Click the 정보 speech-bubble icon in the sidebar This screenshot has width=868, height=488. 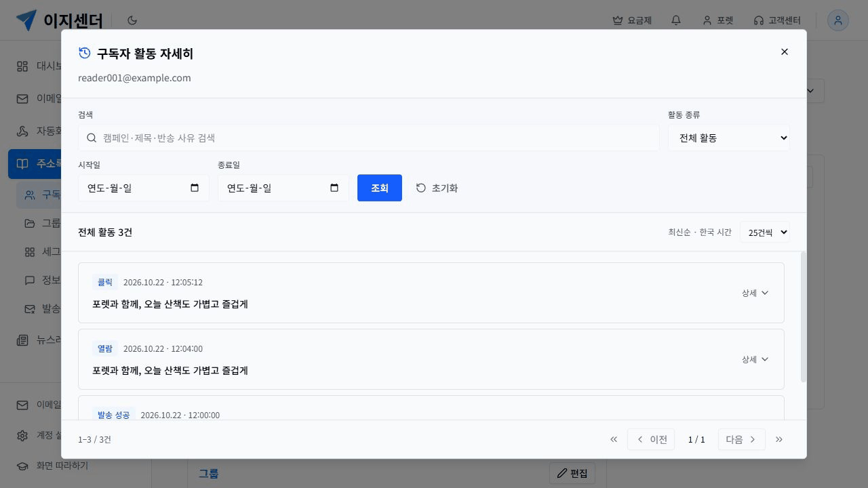tap(29, 280)
